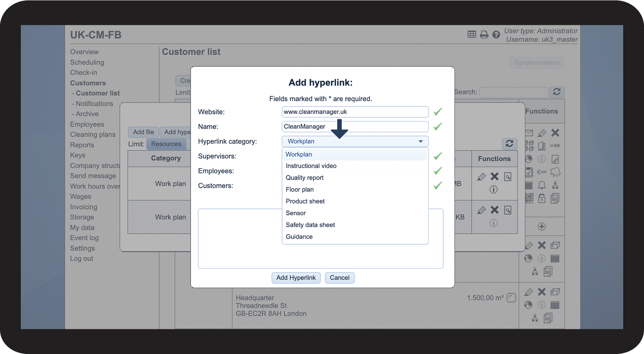Switch to the Resources tab

[166, 144]
